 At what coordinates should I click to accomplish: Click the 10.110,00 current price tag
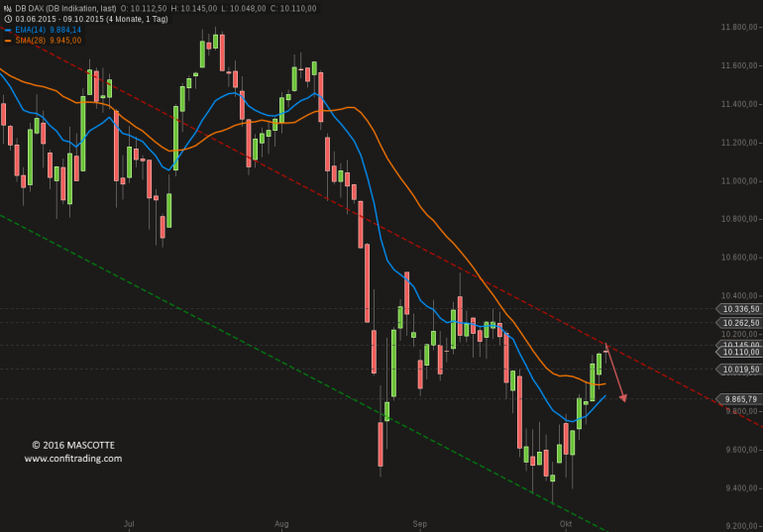(738, 353)
